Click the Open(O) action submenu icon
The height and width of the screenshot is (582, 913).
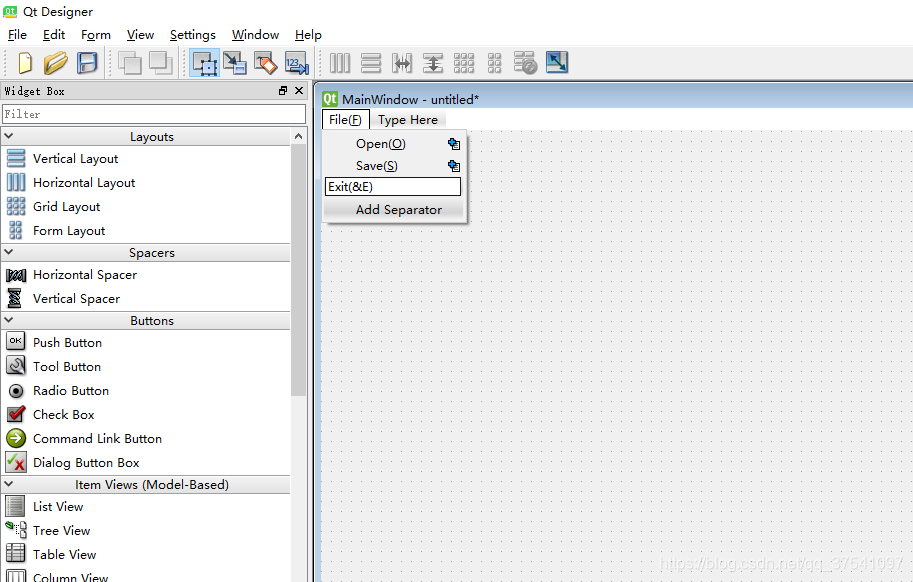tap(454, 144)
